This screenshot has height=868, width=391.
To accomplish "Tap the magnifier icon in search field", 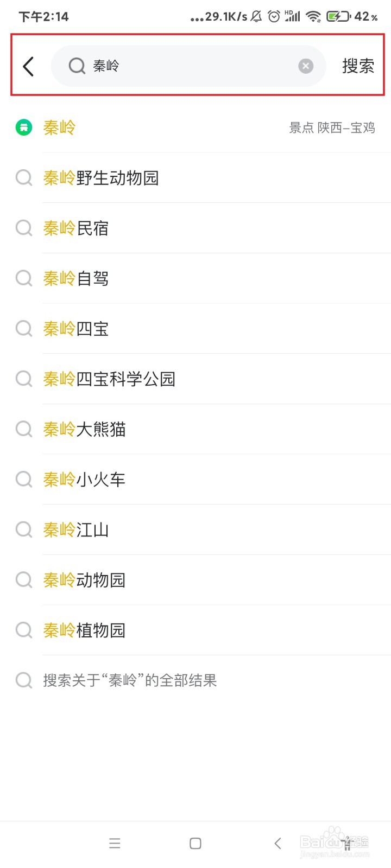I will (x=77, y=66).
